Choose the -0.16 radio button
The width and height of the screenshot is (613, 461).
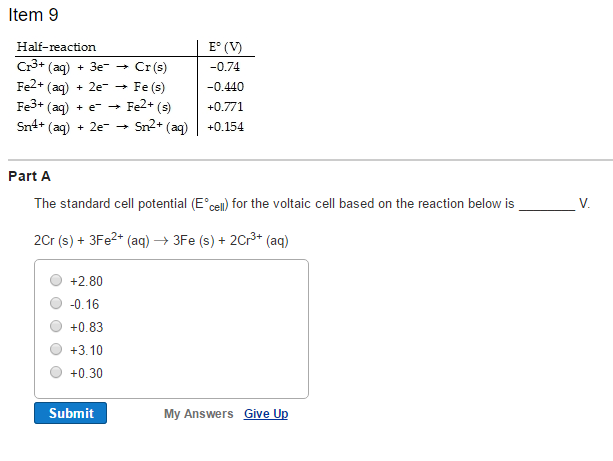[56, 304]
